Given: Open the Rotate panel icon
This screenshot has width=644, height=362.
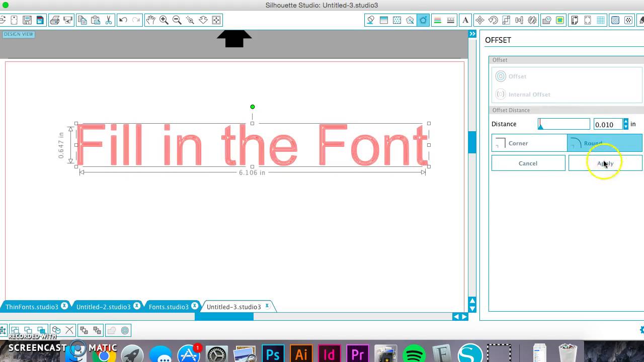Looking at the screenshot, I should tap(493, 20).
